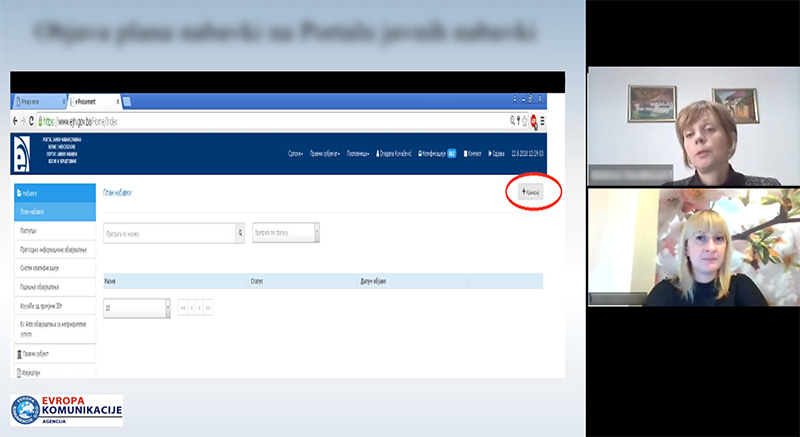Click the browser reload icon
The height and width of the screenshot is (437, 800).
coord(31,120)
